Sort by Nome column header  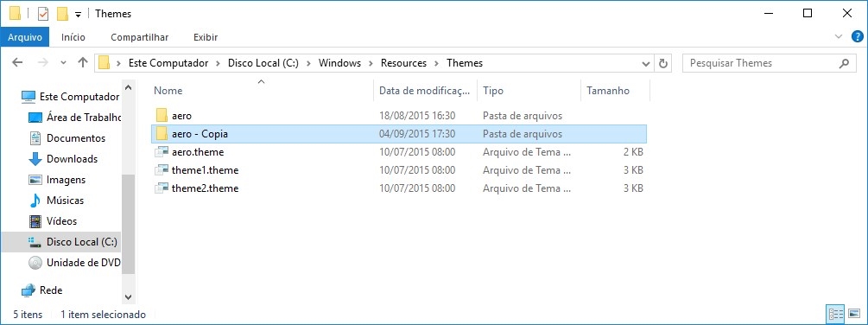tap(262, 91)
